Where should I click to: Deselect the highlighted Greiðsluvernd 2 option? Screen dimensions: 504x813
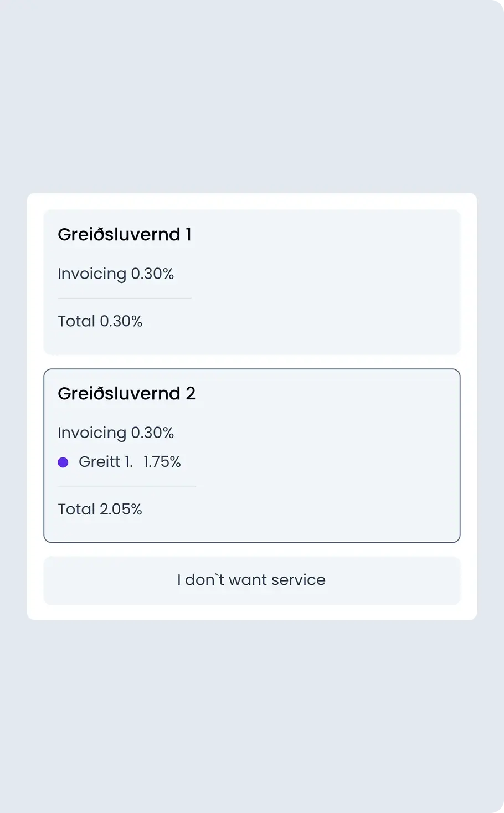point(251,454)
